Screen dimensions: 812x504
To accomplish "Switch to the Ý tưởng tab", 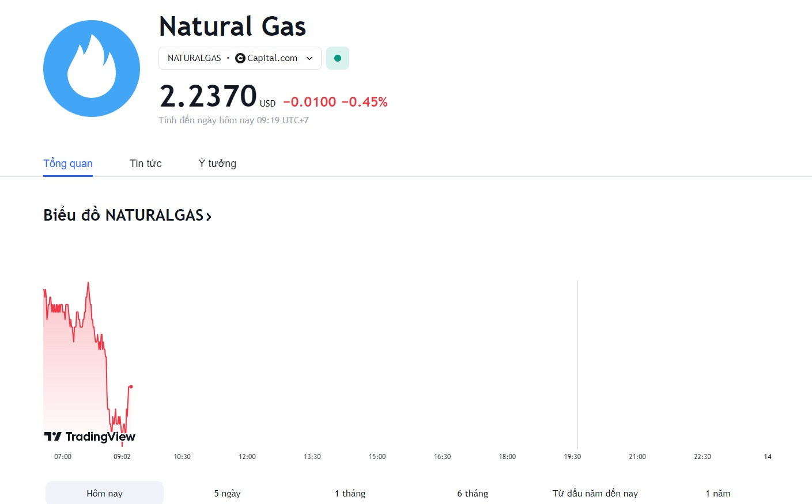I will (x=217, y=164).
